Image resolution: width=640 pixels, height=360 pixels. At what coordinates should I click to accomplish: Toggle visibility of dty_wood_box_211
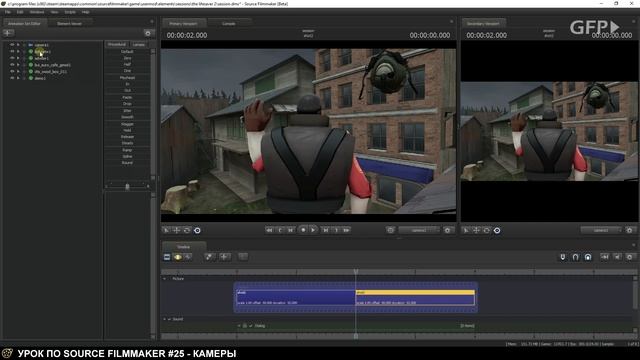(12, 71)
